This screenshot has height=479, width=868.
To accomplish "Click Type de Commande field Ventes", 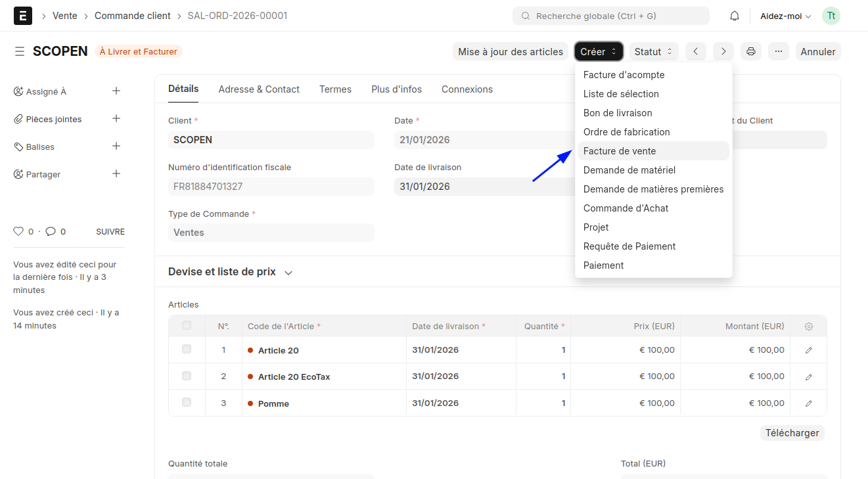I will point(271,233).
